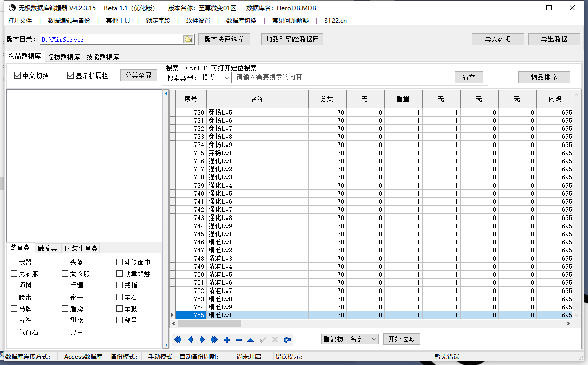Click the table's horizontal scrollbar left arrow
The height and width of the screenshot is (365, 588).
point(174,323)
